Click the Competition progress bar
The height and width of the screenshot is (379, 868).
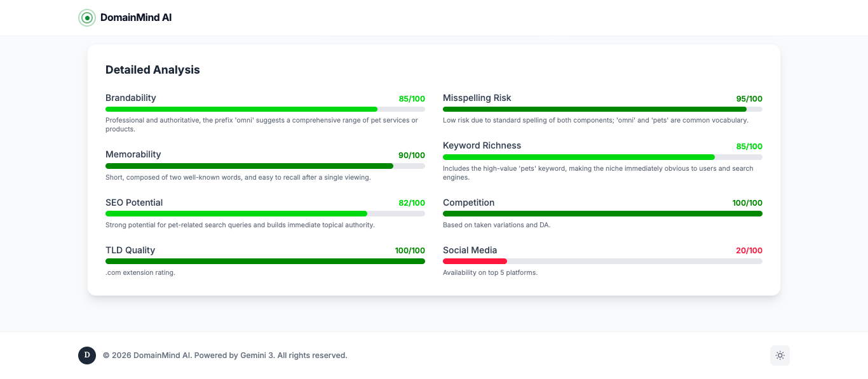(x=602, y=214)
